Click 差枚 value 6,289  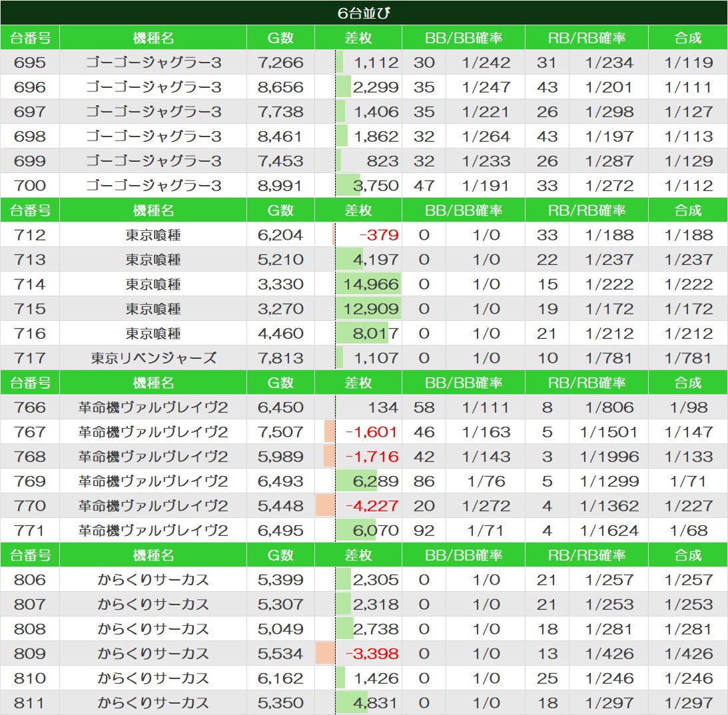click(x=376, y=481)
